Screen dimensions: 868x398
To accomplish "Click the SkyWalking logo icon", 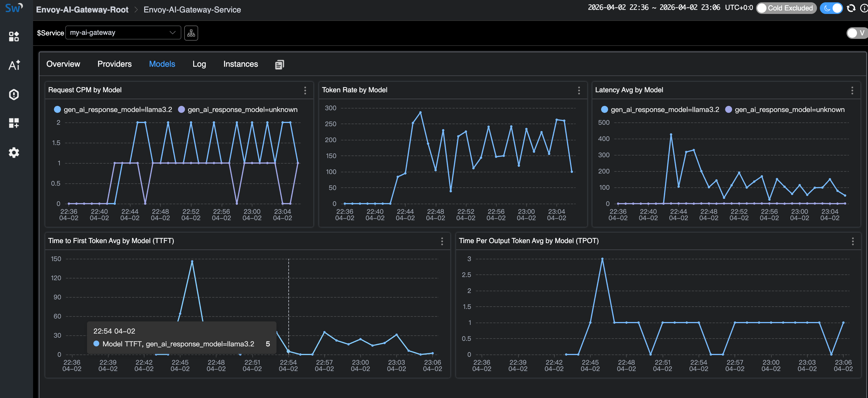I will click(x=14, y=8).
